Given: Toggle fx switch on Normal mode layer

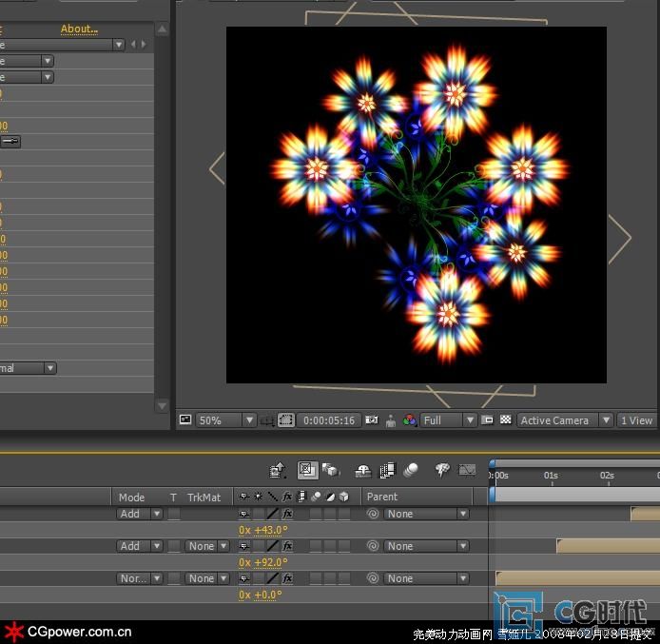Looking at the screenshot, I should (x=287, y=578).
